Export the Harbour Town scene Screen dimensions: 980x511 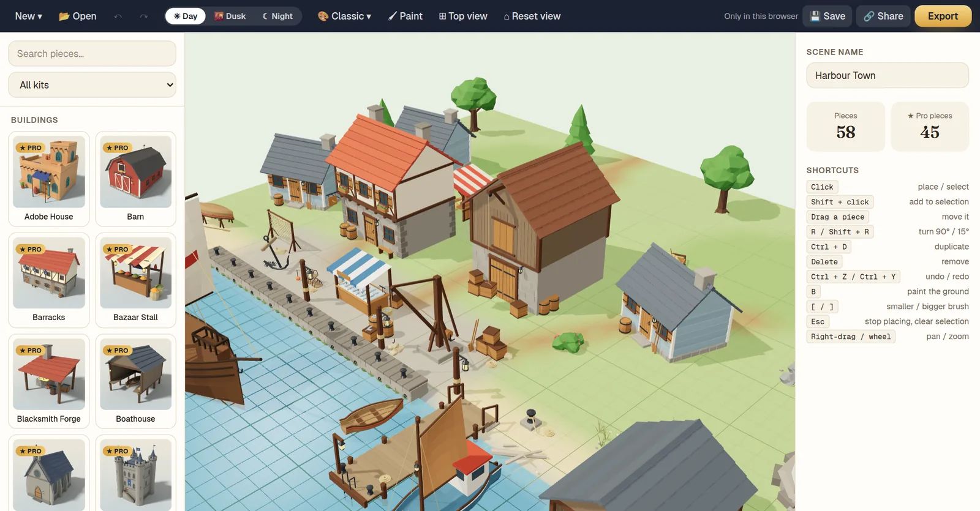point(943,16)
